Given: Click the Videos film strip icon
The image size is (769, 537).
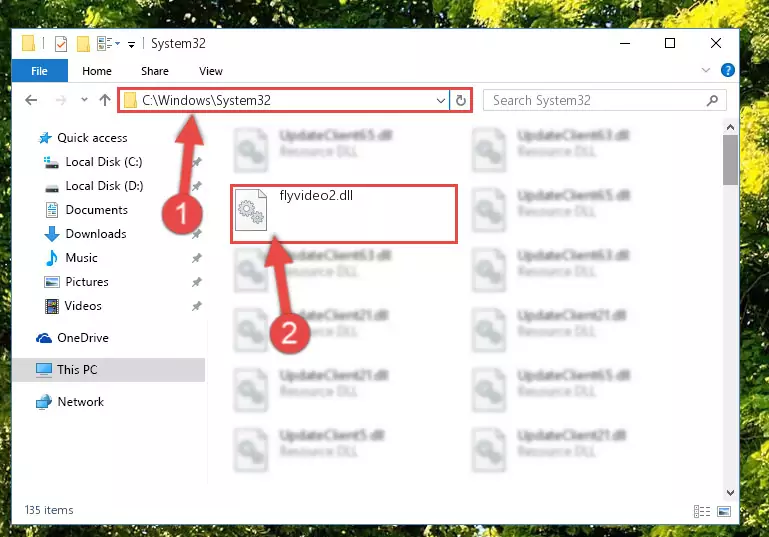Looking at the screenshot, I should point(52,306).
